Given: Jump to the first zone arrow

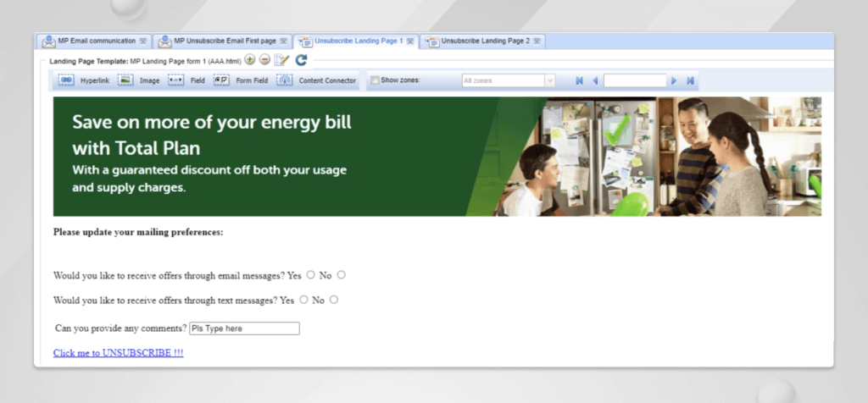Looking at the screenshot, I should coord(579,80).
